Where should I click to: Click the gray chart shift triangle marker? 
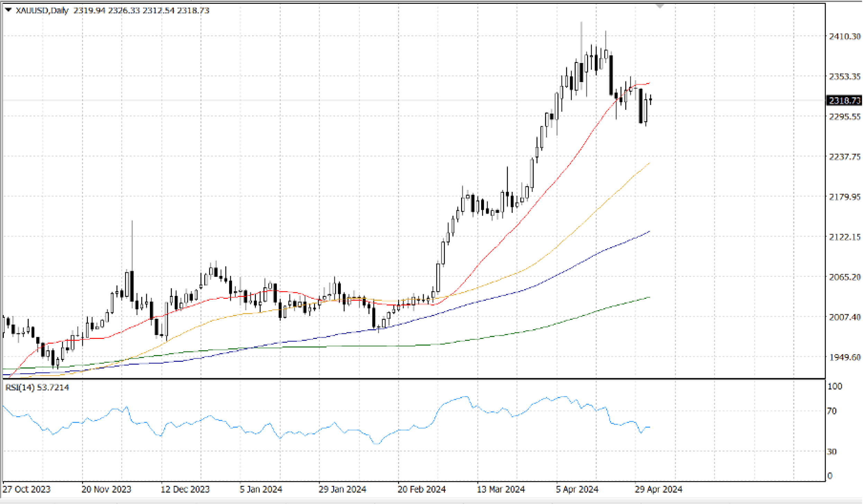click(659, 6)
